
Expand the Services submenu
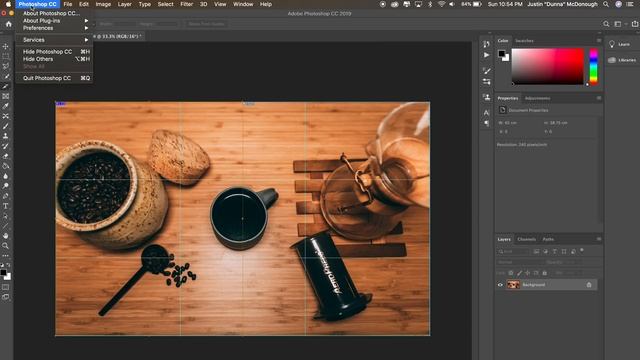[x=54, y=40]
